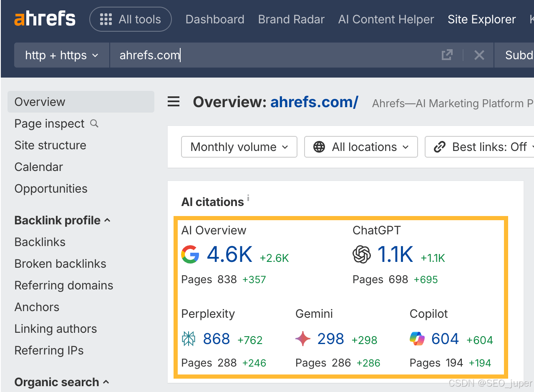Click the Perplexity logo icon
Screen dimensions: 534x392
tap(189, 339)
